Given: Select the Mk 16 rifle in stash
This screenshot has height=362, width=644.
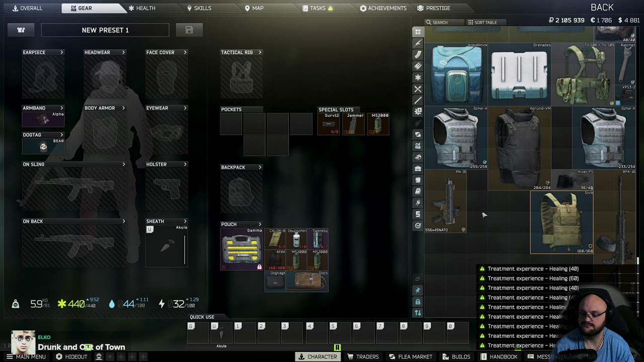Looking at the screenshot, I should (446, 201).
